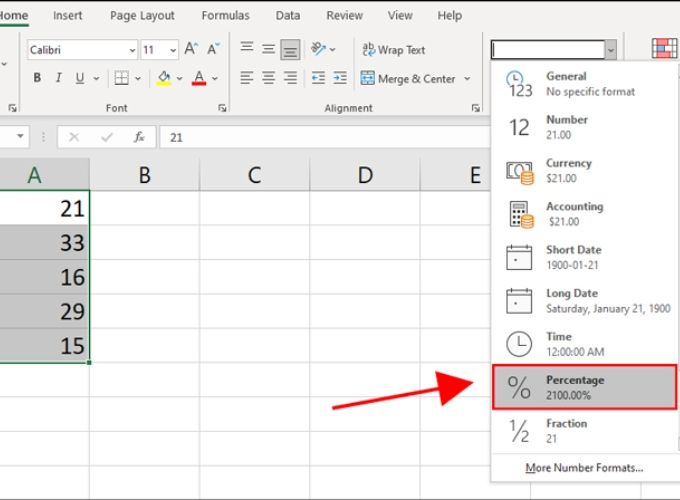Click Insert Function fx icon
Screen dimensions: 680x500
tap(139, 137)
